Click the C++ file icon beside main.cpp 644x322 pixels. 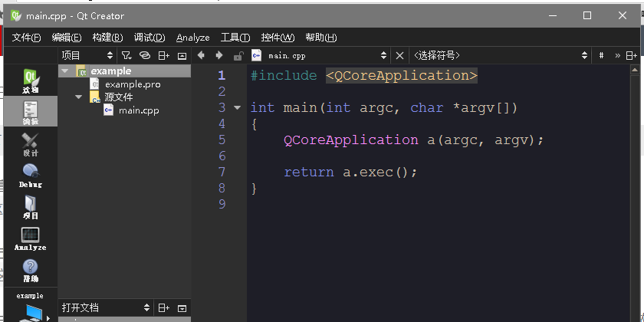click(257, 55)
